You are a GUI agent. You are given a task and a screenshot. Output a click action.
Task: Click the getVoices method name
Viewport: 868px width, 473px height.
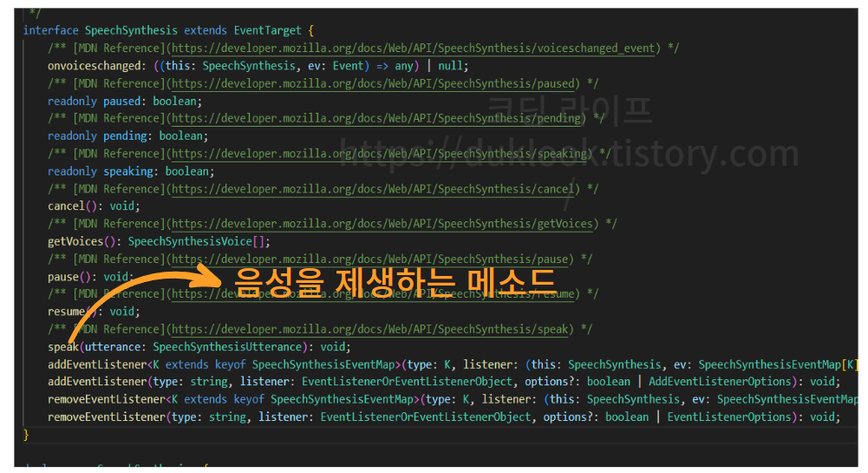(x=75, y=241)
